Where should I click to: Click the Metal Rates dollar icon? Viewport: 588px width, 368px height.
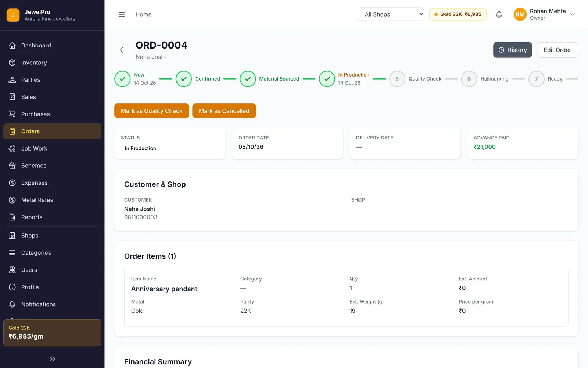[x=12, y=200]
